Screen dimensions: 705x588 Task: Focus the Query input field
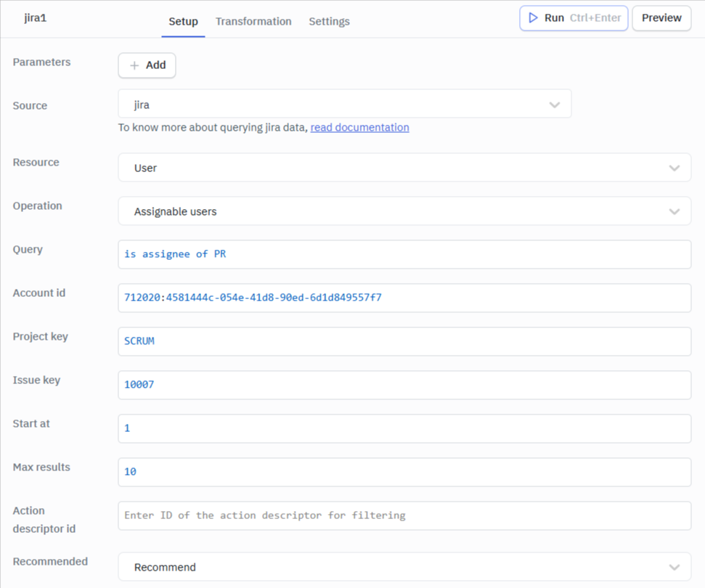click(404, 255)
